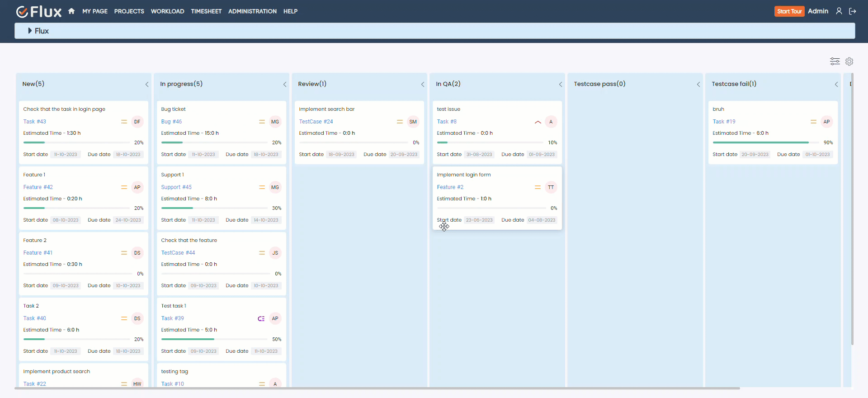Click the Start Tour button
This screenshot has width=868, height=398.
click(x=789, y=11)
